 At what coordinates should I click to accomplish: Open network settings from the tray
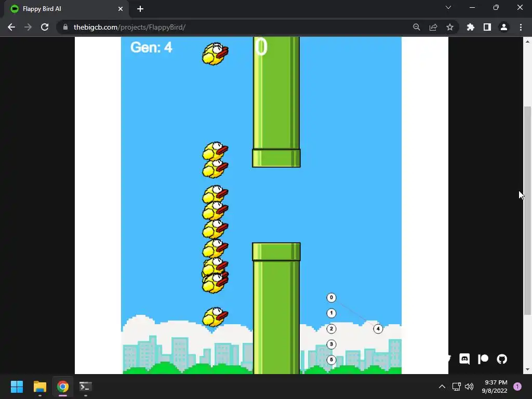click(x=456, y=387)
